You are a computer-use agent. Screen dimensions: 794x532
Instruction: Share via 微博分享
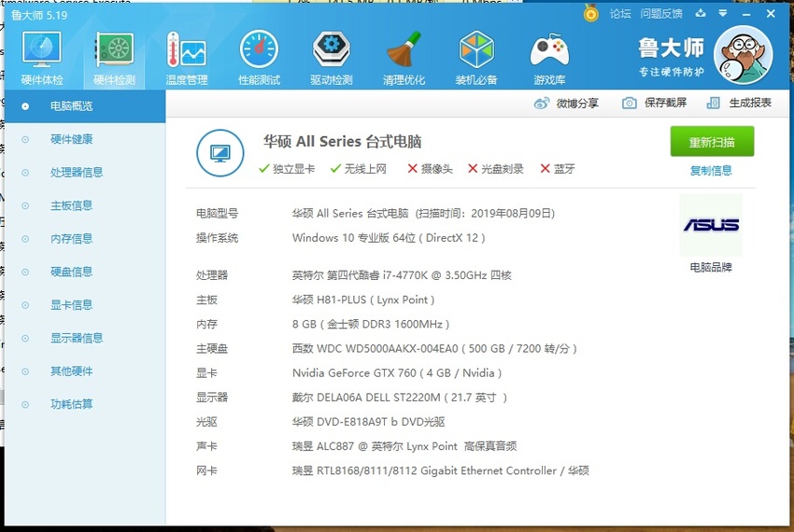click(x=566, y=104)
